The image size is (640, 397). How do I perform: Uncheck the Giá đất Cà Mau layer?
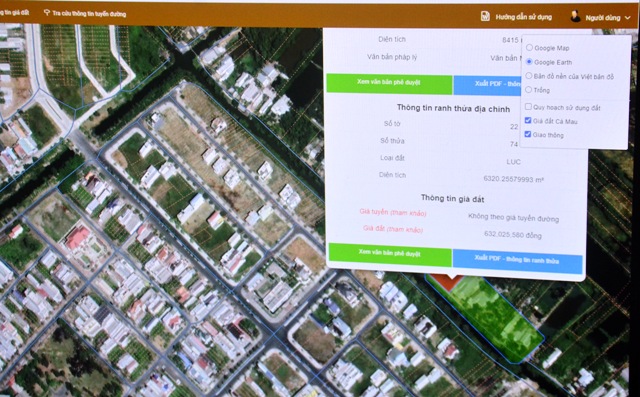(528, 120)
